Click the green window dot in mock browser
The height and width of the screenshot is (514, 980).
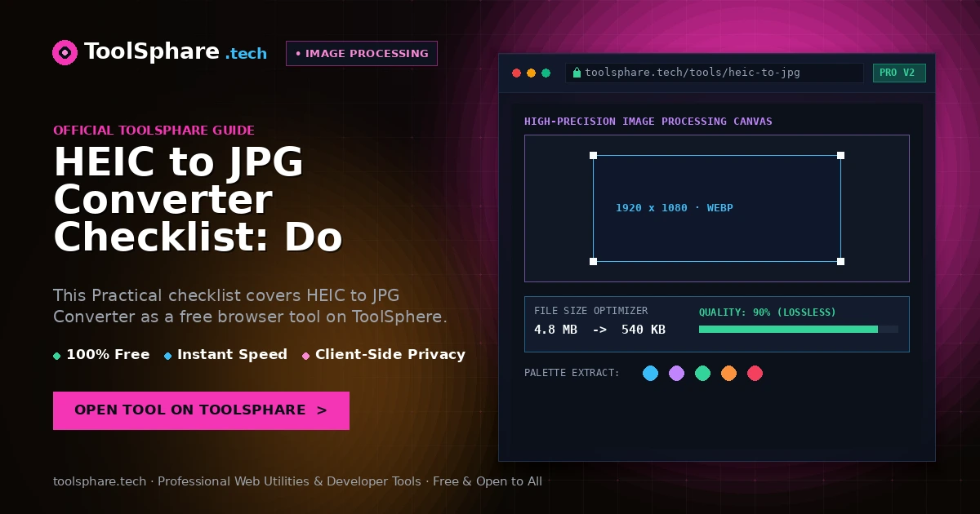[x=546, y=73]
